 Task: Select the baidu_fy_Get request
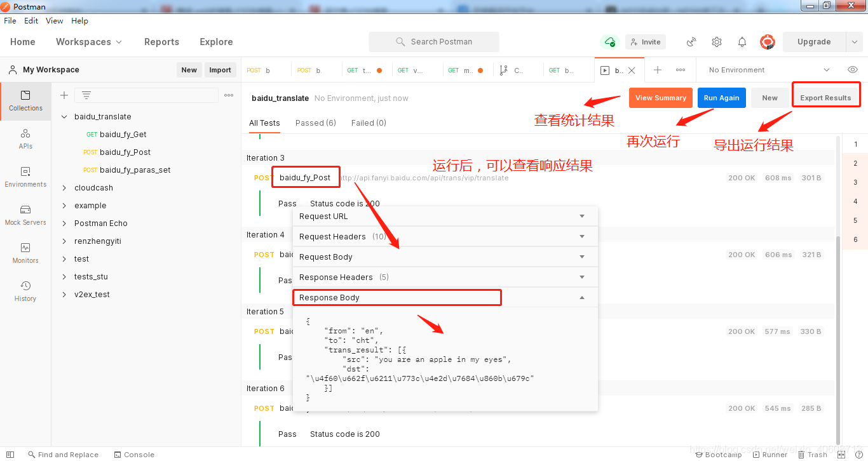point(123,135)
